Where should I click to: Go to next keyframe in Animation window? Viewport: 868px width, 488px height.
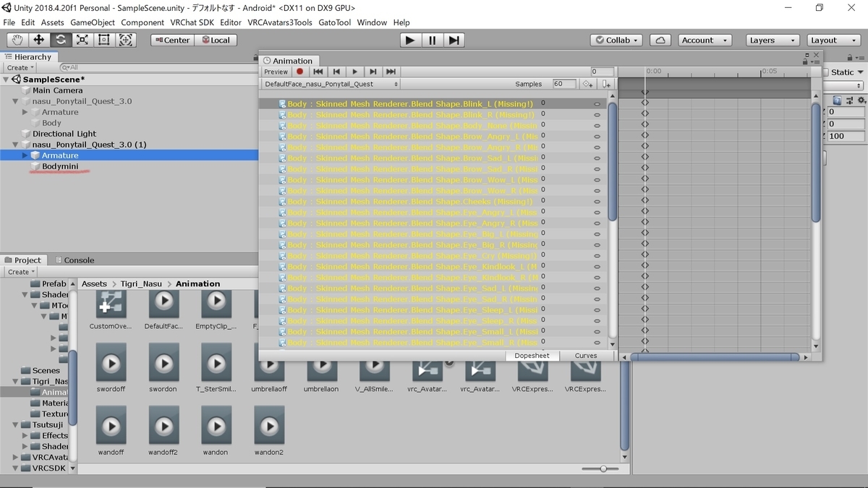point(373,72)
